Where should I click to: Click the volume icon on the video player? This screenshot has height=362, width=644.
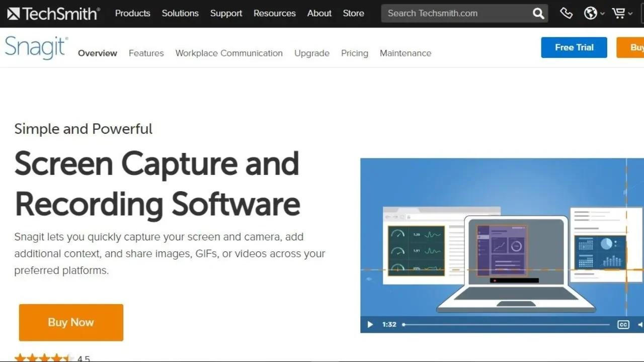click(640, 324)
